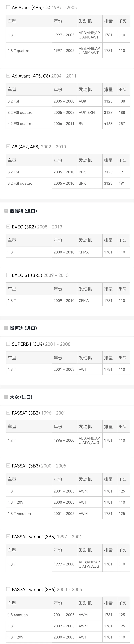Screen dimensions: 134x644
Task: Collapse the PASSAT Variant (3B5) section
Action: (x=8, y=537)
